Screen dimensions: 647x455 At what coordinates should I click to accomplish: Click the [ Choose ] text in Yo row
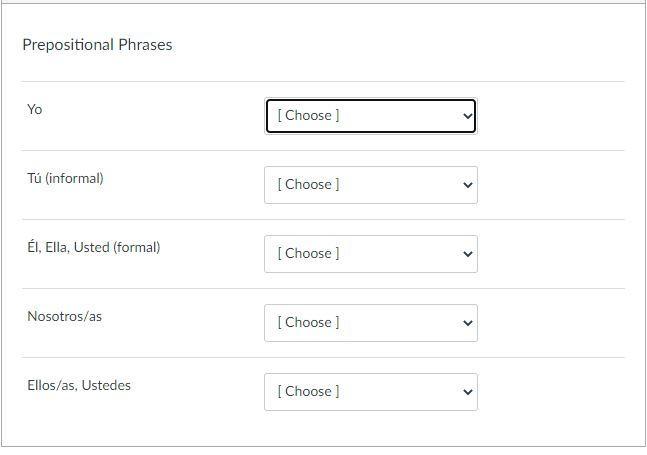tap(308, 115)
